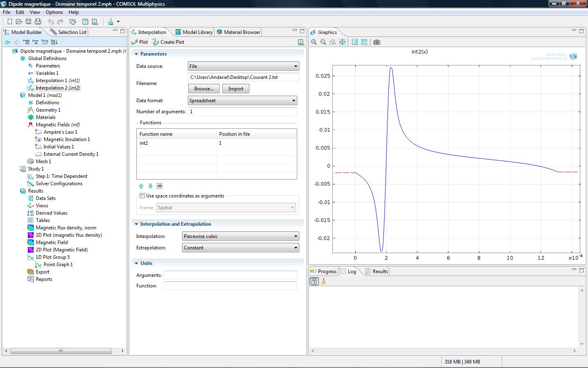
Task: Click the Model Builder tree-list toolbar icon
Action: point(26,42)
